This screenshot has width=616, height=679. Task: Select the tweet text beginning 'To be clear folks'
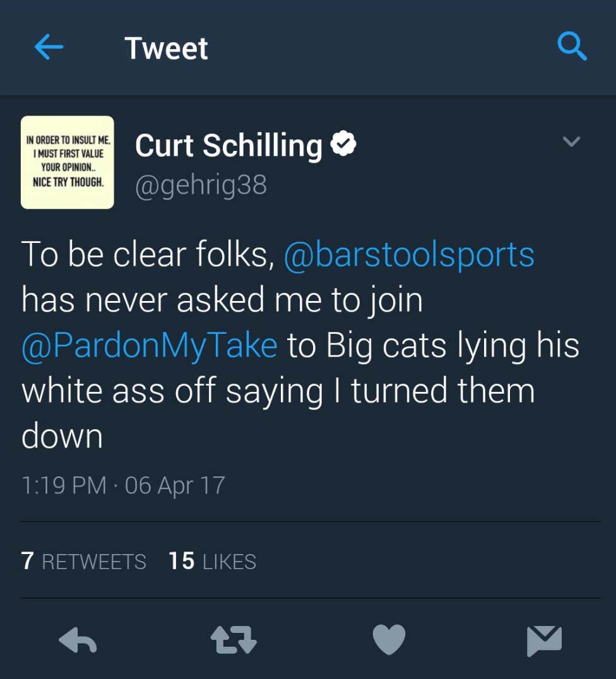(x=300, y=345)
